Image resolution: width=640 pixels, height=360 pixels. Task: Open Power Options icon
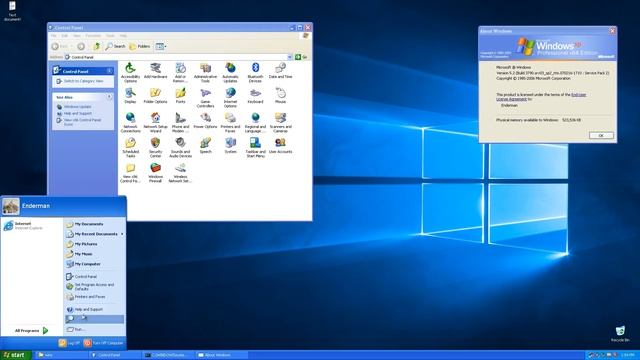pos(205,120)
